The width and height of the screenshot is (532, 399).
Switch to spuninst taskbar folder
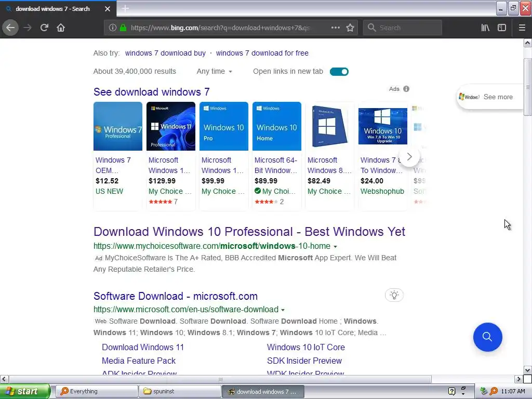[180, 391]
